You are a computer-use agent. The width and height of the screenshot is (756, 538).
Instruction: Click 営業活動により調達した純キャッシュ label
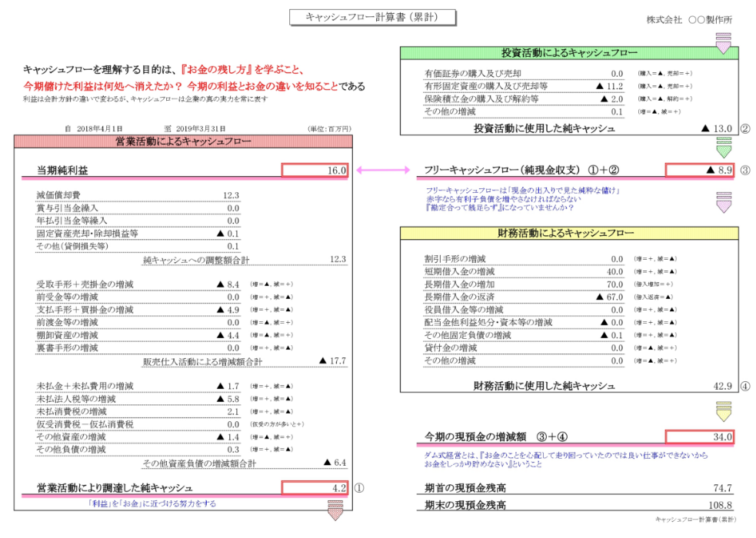click(x=115, y=488)
